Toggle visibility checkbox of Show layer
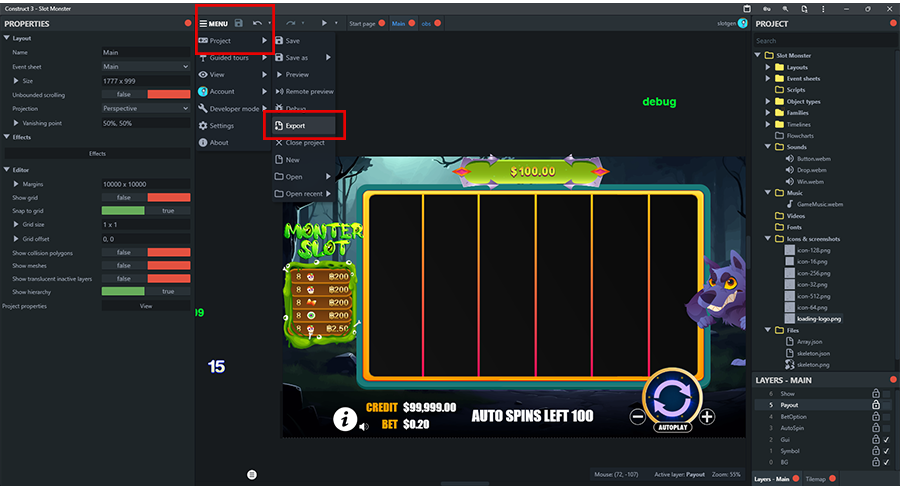The width and height of the screenshot is (900, 489). pos(887,393)
